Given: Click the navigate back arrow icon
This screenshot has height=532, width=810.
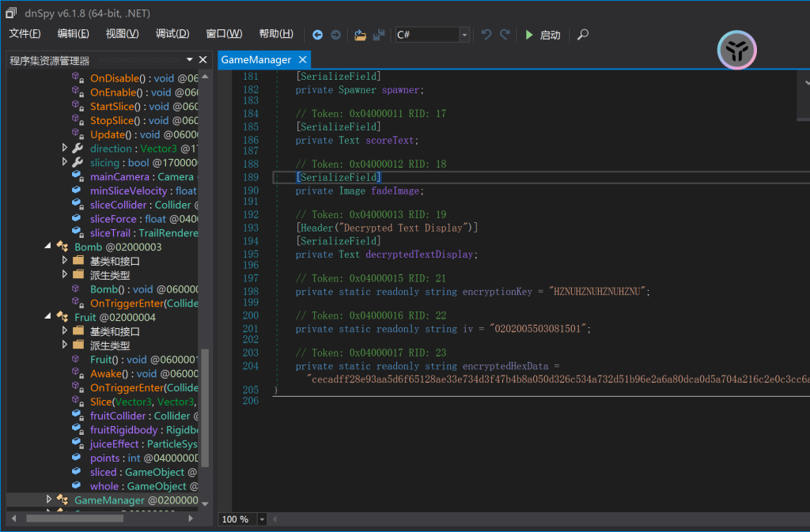Looking at the screenshot, I should coord(318,35).
